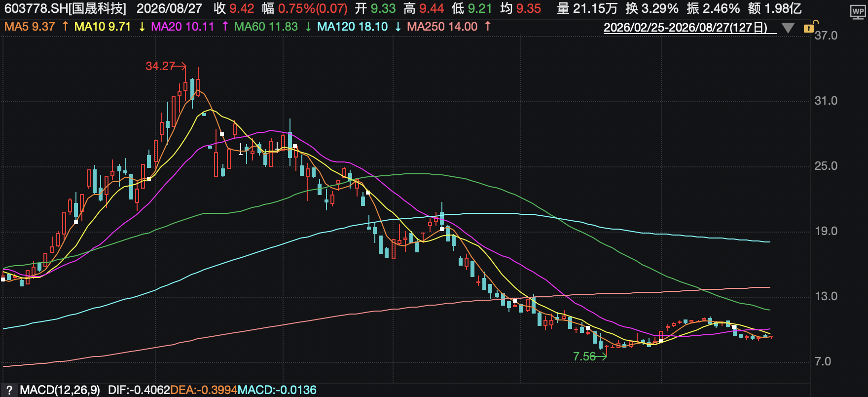Click the MA60 11.83 indicator label
868x397 pixels.
tap(266, 27)
